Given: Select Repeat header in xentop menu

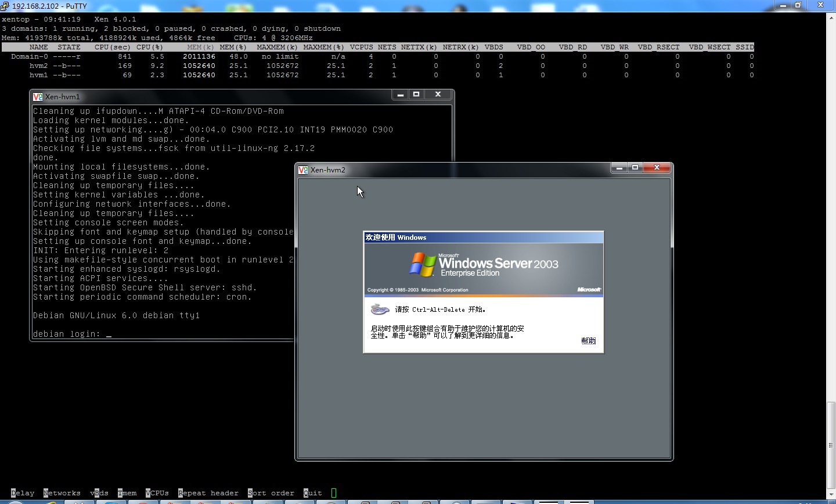Looking at the screenshot, I should point(208,493).
